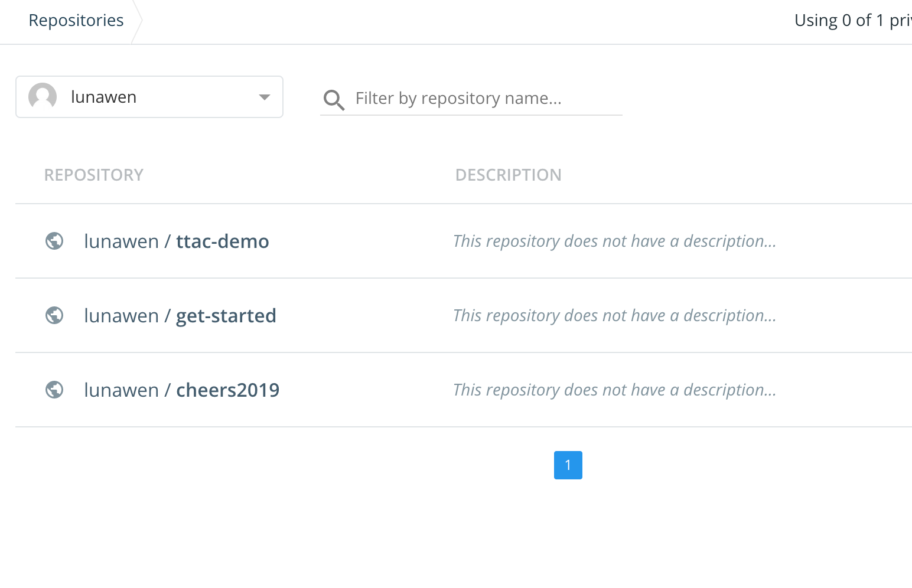Click the description text of get-started
Viewport: 912px width, 588px height.
point(614,315)
